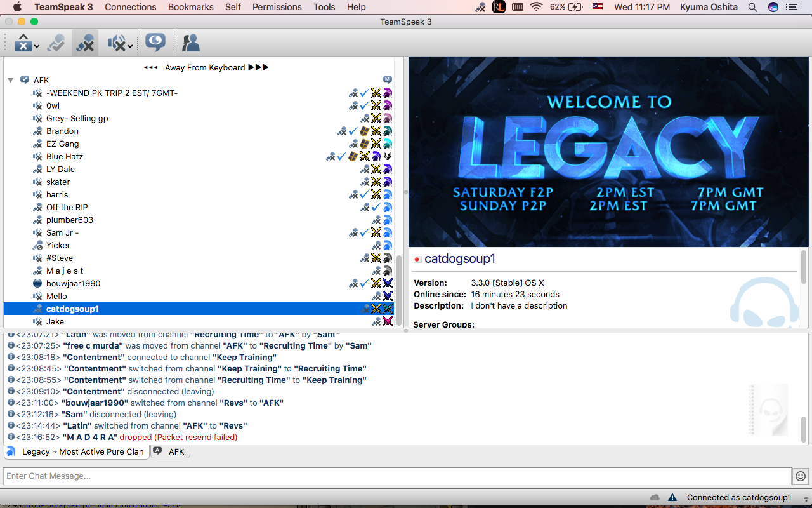This screenshot has width=812, height=508.
Task: Click the speaker-muted icon beside -WEEKEND PK TRIP 2 EST/ 7GMT-
Action: (x=37, y=93)
